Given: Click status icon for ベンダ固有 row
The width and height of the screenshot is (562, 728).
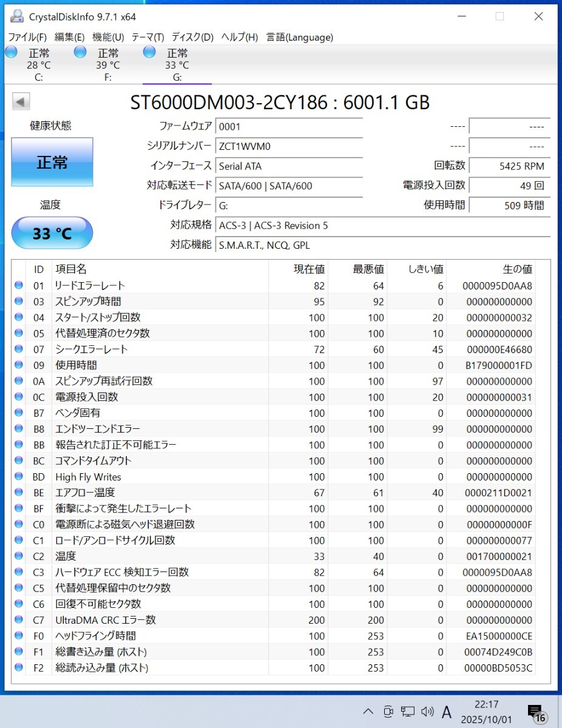Looking at the screenshot, I should [19, 413].
